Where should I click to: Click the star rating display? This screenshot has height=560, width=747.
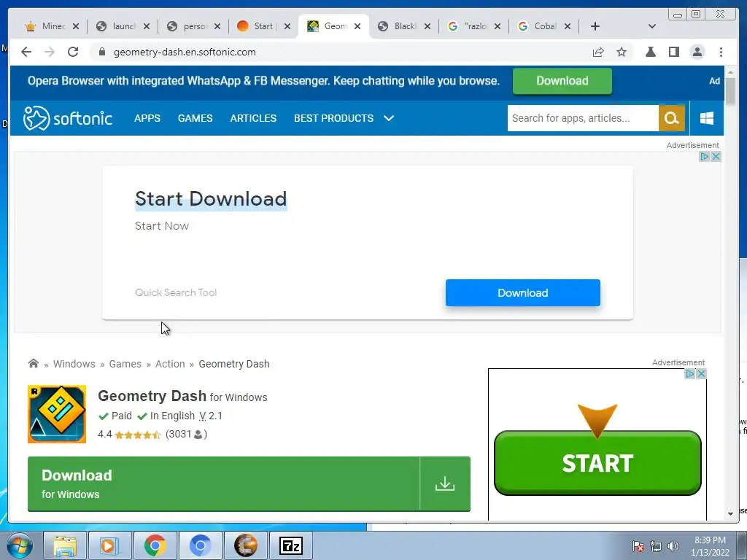(x=138, y=435)
